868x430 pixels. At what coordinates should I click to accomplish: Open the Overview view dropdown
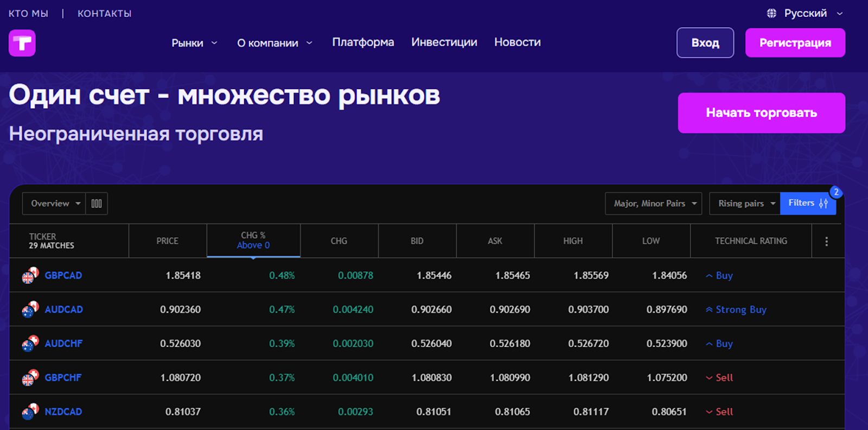click(54, 204)
